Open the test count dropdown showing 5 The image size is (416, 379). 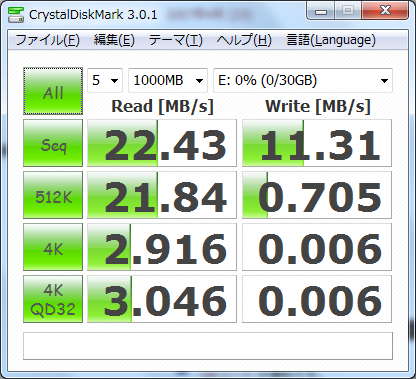[105, 80]
